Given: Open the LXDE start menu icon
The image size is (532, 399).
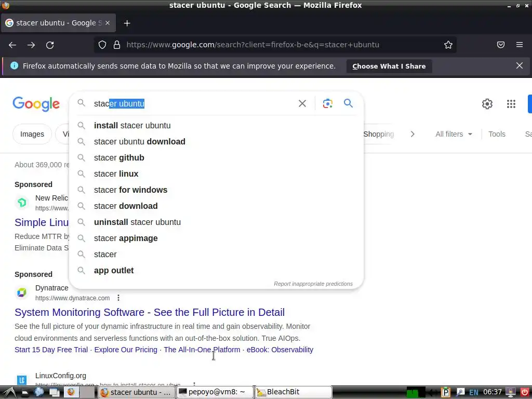Looking at the screenshot, I should 8,392.
